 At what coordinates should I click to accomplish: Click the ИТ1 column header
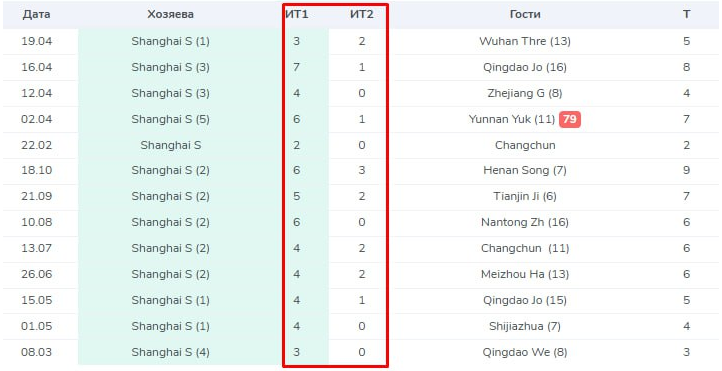coord(297,14)
